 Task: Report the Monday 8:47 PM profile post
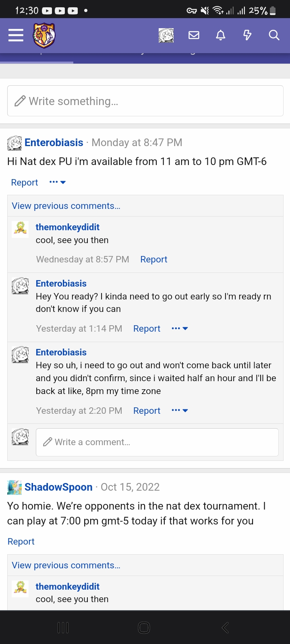(24, 182)
